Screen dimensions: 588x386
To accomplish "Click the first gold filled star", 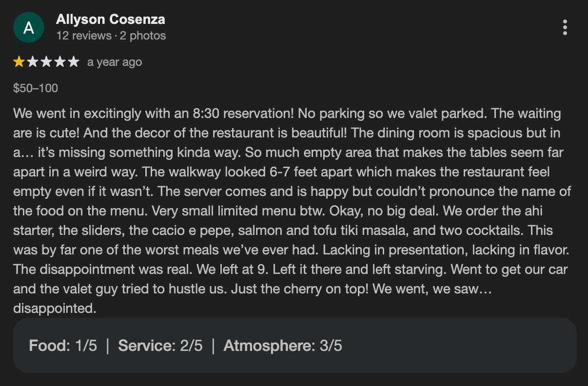I will pyautogui.click(x=19, y=62).
